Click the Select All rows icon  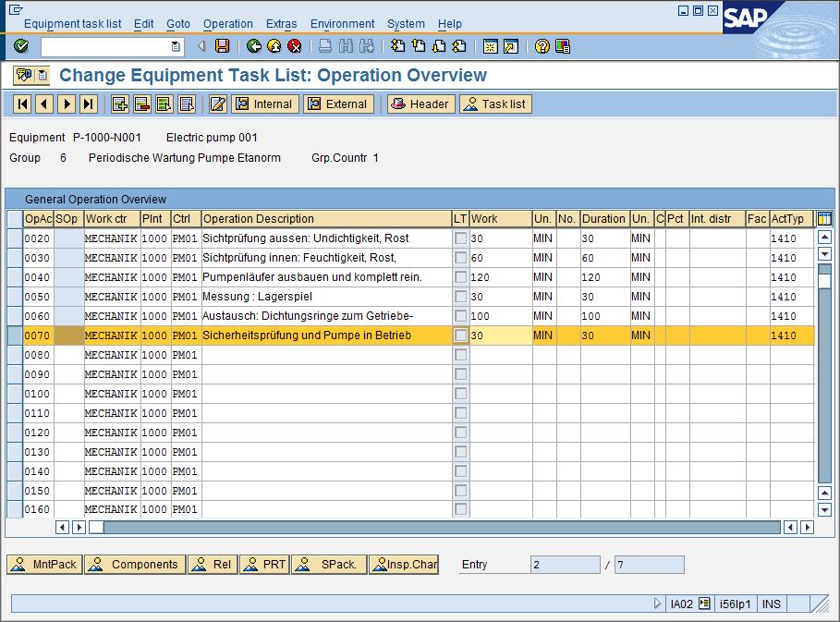(x=164, y=104)
